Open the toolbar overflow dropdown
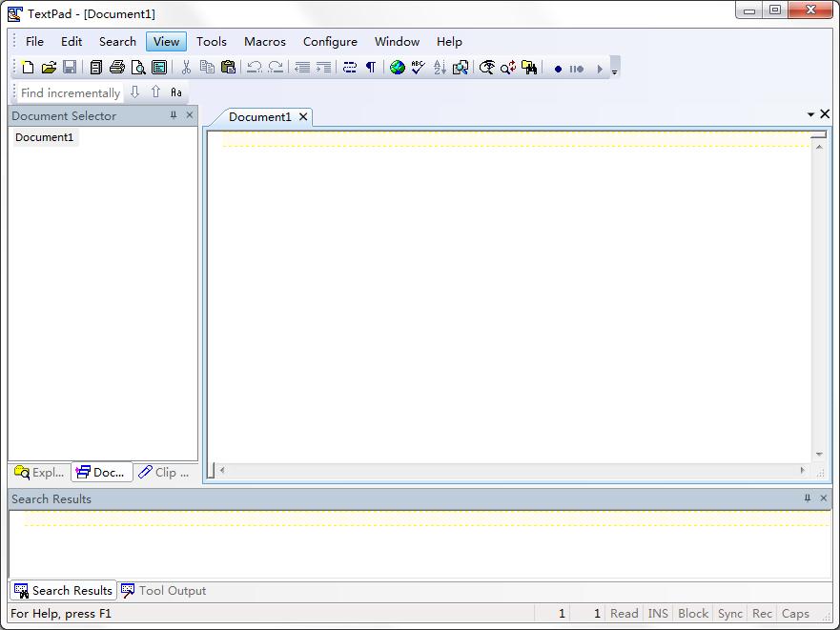The image size is (840, 630). point(614,71)
